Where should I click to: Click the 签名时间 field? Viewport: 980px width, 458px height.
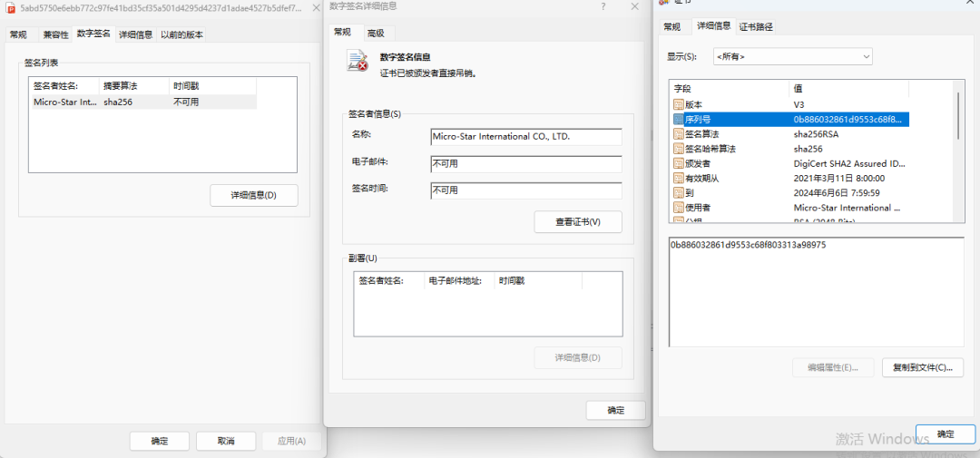point(526,190)
